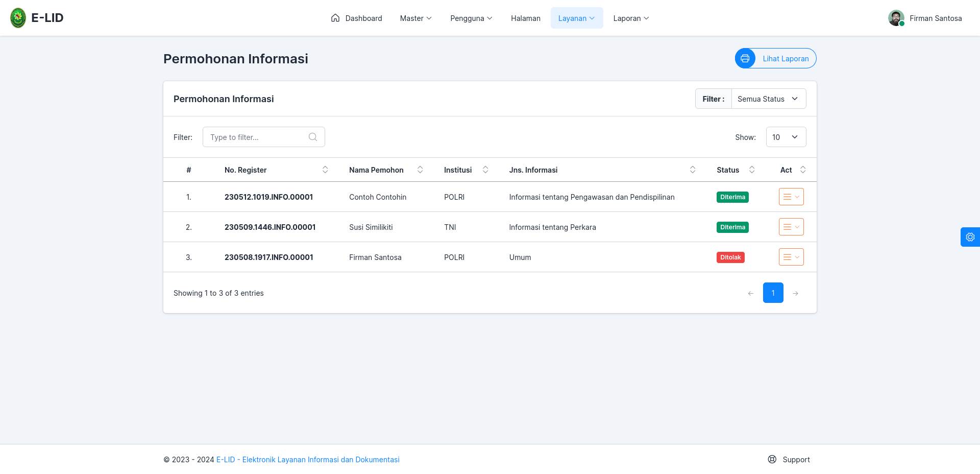Click the Support link in footer
This screenshot has width=980, height=474.
(x=789, y=459)
